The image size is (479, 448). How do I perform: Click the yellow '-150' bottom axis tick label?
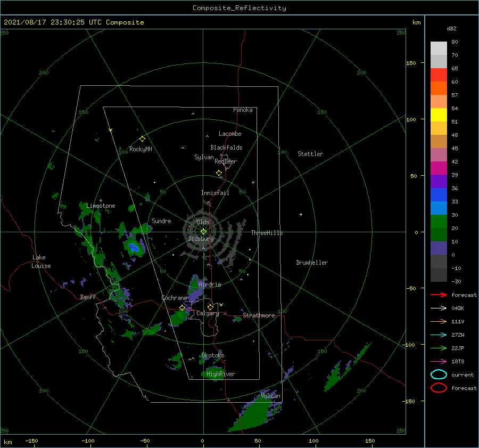tap(31, 441)
